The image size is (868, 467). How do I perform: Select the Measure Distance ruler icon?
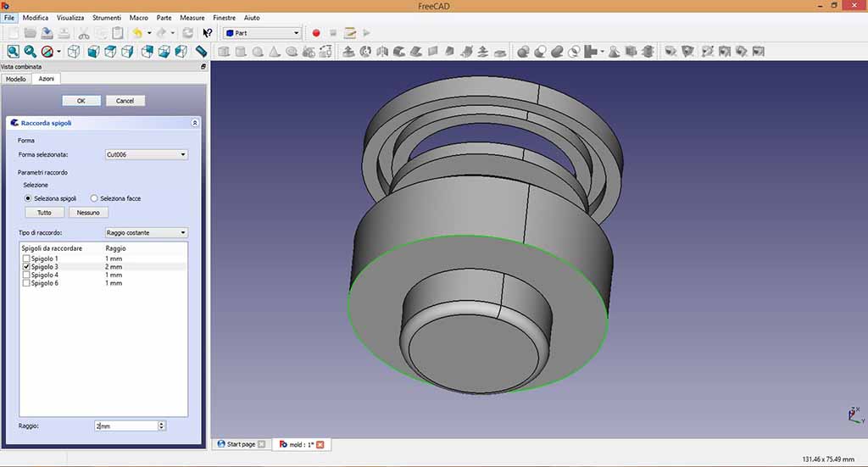[x=202, y=52]
